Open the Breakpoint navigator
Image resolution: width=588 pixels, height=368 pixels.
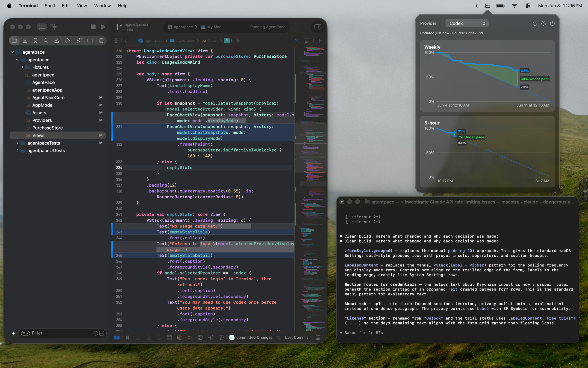[x=90, y=41]
